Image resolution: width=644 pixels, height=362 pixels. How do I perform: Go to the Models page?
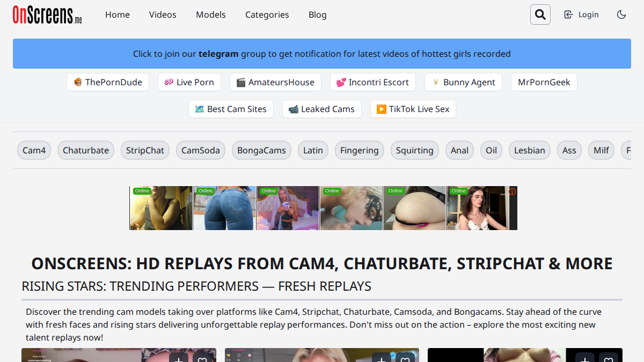point(211,14)
